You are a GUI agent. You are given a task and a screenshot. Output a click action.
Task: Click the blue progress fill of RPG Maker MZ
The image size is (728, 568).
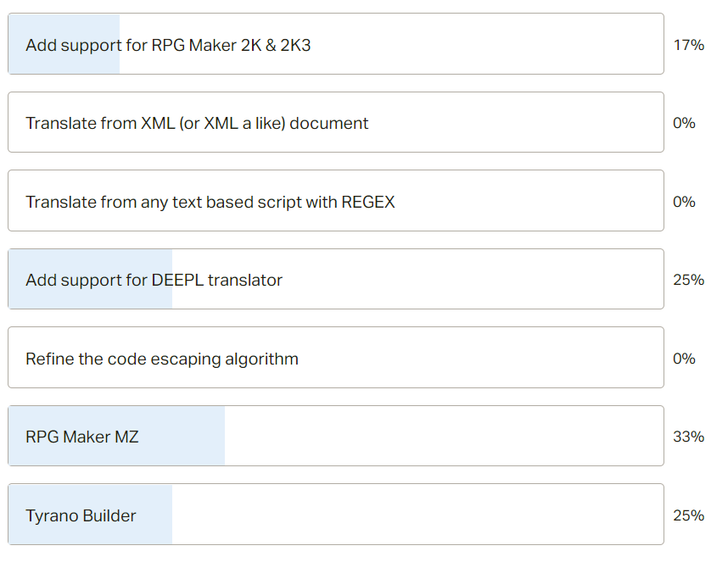click(x=116, y=436)
